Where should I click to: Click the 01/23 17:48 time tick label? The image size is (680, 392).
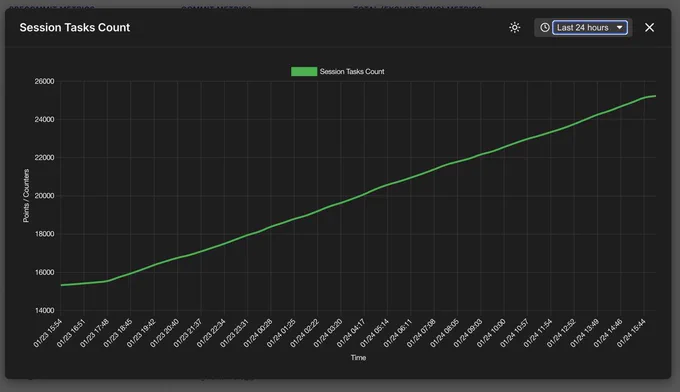point(95,333)
